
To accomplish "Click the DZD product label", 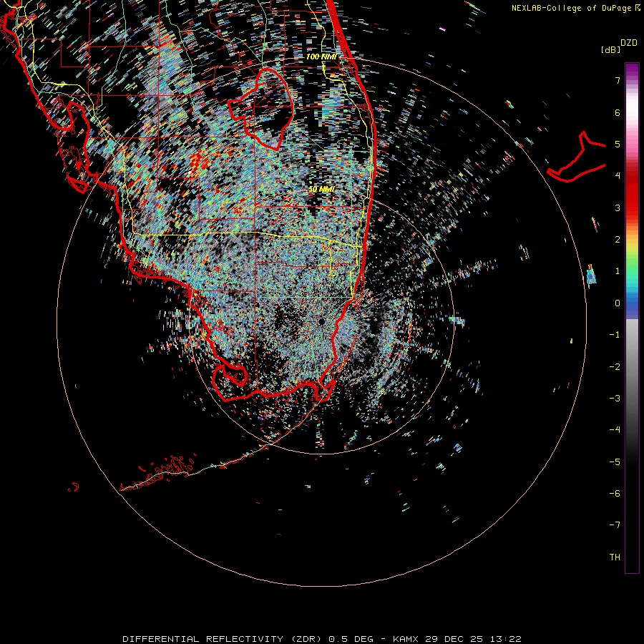I will 629,43.
